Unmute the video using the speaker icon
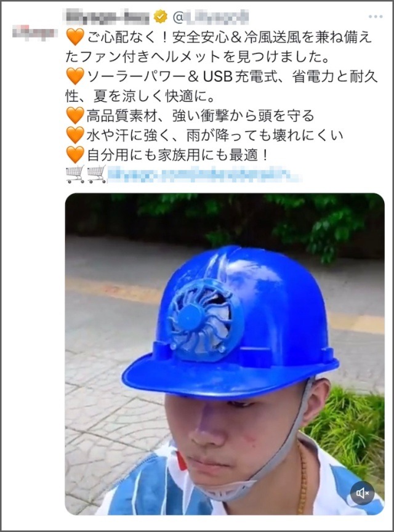This screenshot has height=532, width=394. (x=362, y=493)
